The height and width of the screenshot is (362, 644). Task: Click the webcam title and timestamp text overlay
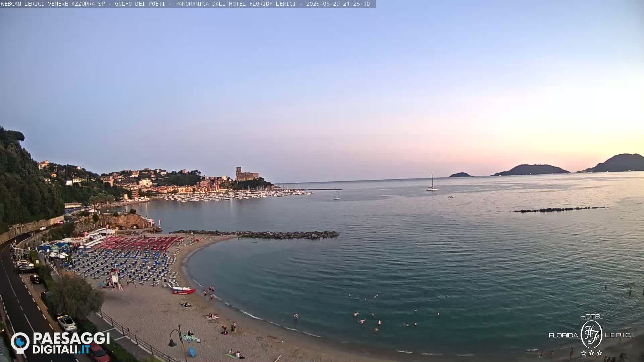pyautogui.click(x=185, y=4)
